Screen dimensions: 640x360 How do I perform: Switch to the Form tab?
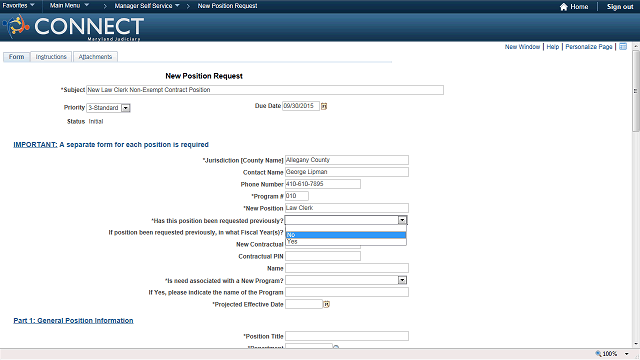tap(16, 57)
